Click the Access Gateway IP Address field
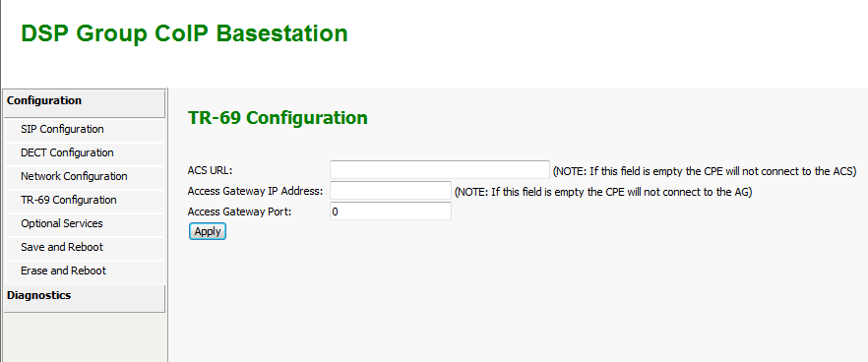Screen dimensions: 868x362 [x=391, y=191]
